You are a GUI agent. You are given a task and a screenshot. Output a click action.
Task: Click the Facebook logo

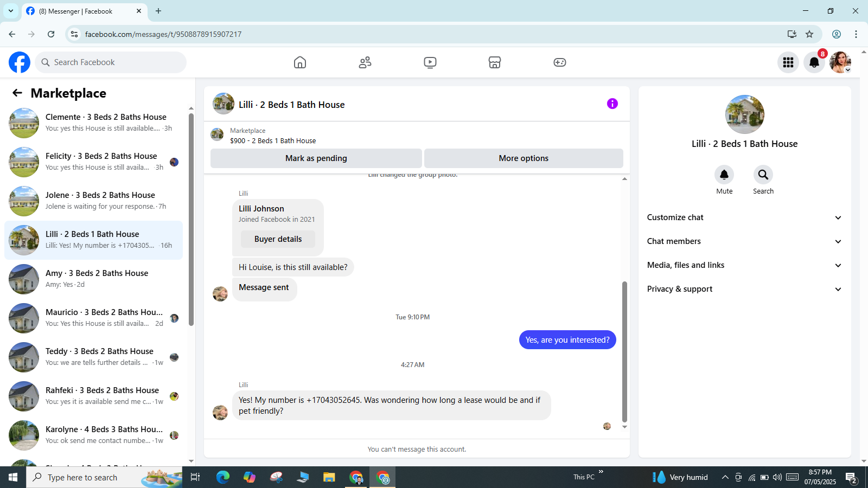coord(20,62)
